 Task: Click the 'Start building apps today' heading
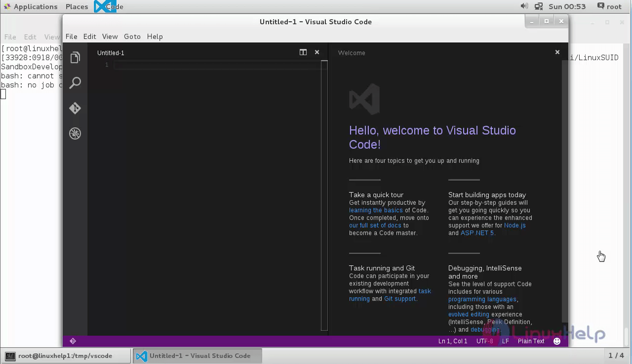(x=487, y=195)
